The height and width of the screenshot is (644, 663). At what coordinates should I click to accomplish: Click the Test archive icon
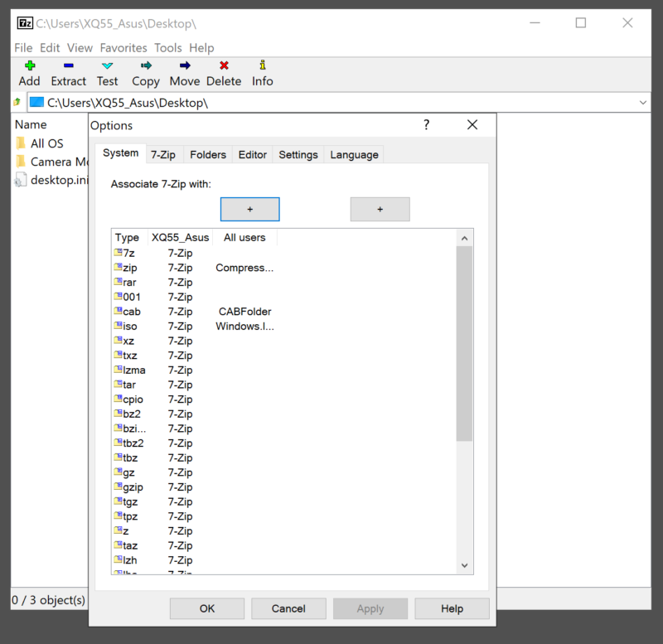coord(107,66)
